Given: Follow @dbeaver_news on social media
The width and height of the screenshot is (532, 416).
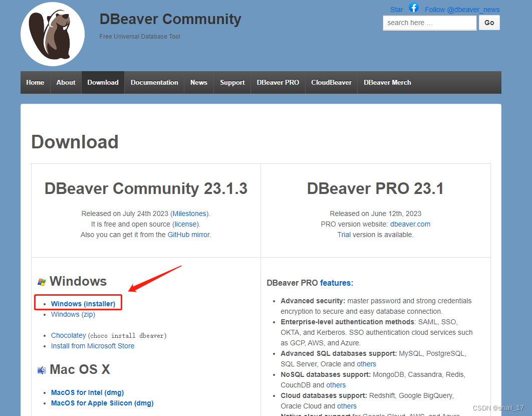Looking at the screenshot, I should point(462,9).
